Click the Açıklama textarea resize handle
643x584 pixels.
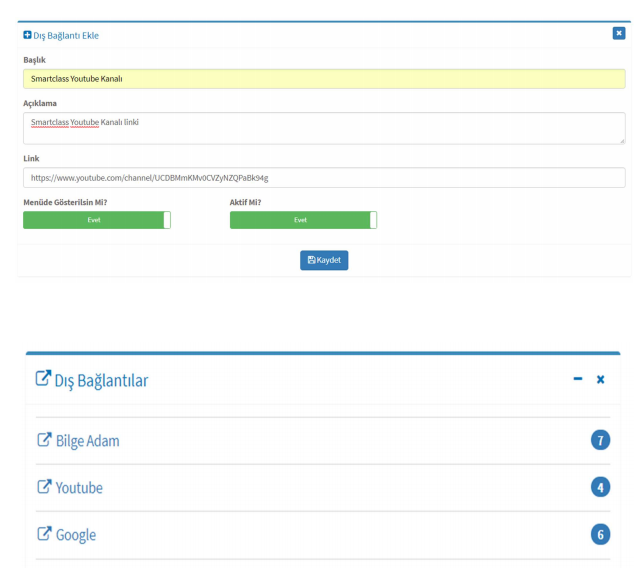coord(622,141)
